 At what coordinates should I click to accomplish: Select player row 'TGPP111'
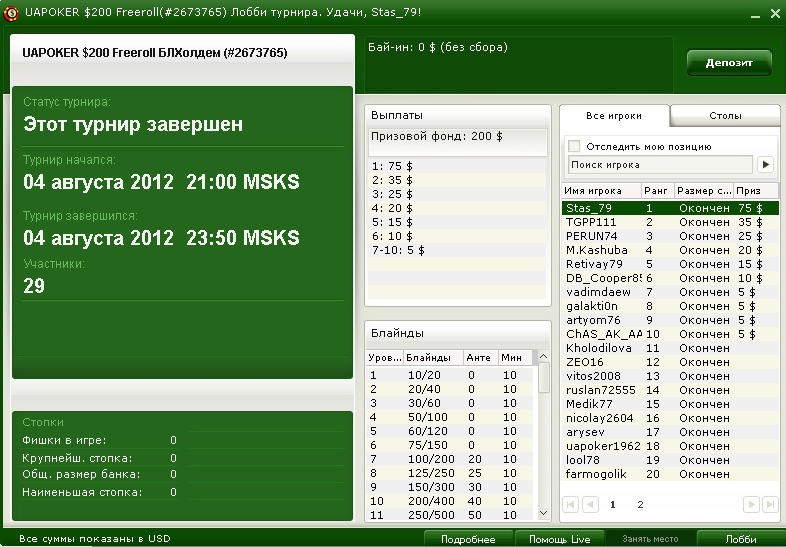tap(670, 222)
